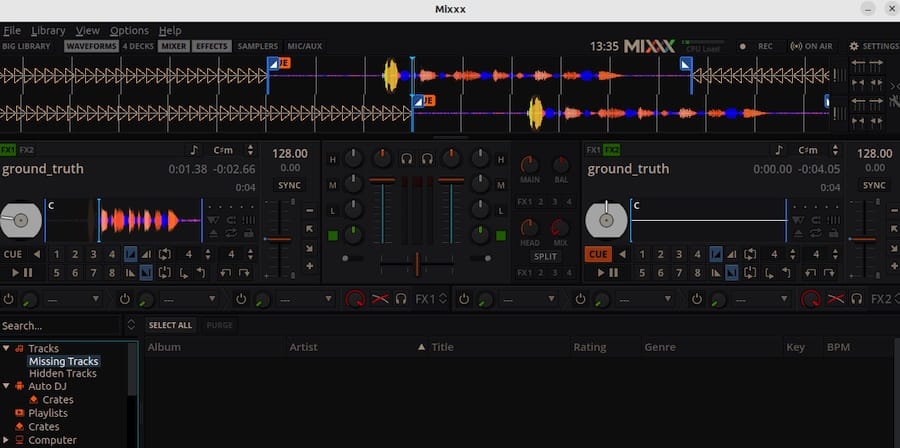Enable right deck headphone pre-listen icon
This screenshot has height=448, width=900.
[x=428, y=158]
